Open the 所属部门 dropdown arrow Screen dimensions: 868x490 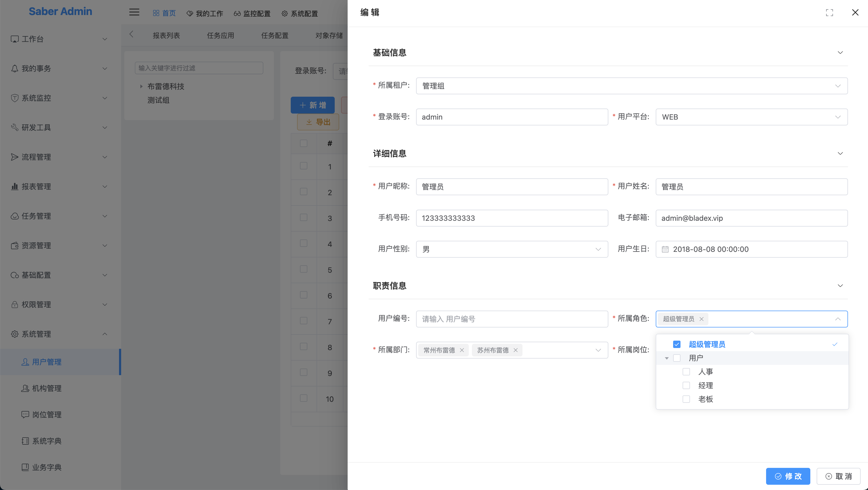598,350
